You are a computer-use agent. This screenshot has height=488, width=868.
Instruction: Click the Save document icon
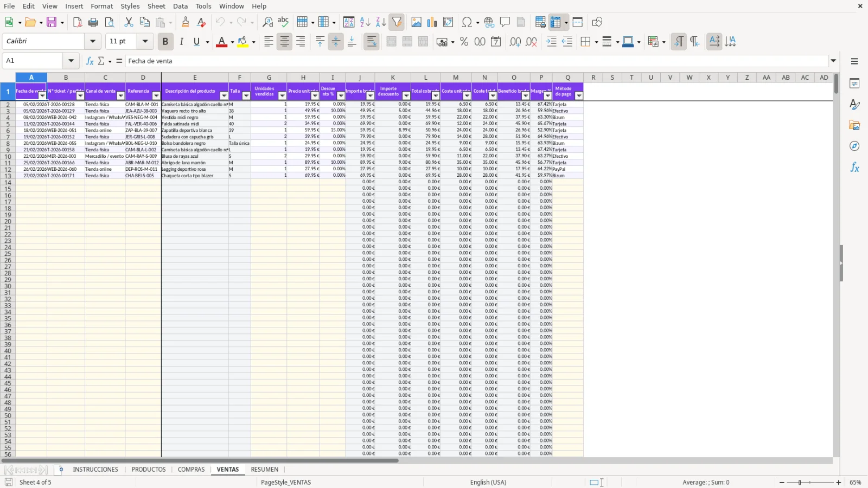[x=52, y=22]
